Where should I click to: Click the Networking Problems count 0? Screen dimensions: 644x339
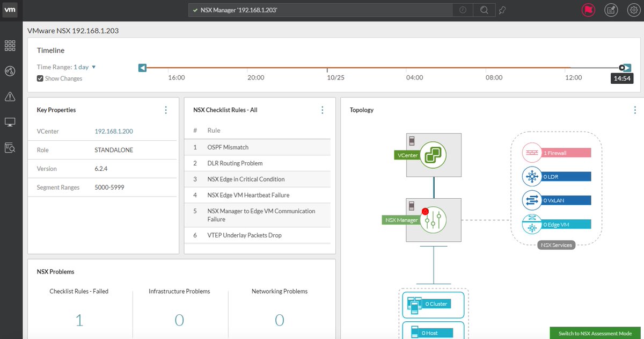tap(280, 320)
